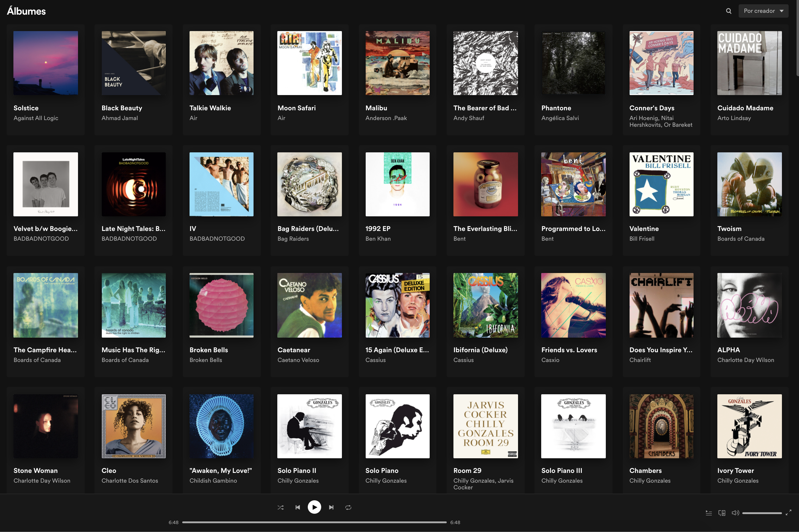Open the Chambers album cover

pos(661,426)
